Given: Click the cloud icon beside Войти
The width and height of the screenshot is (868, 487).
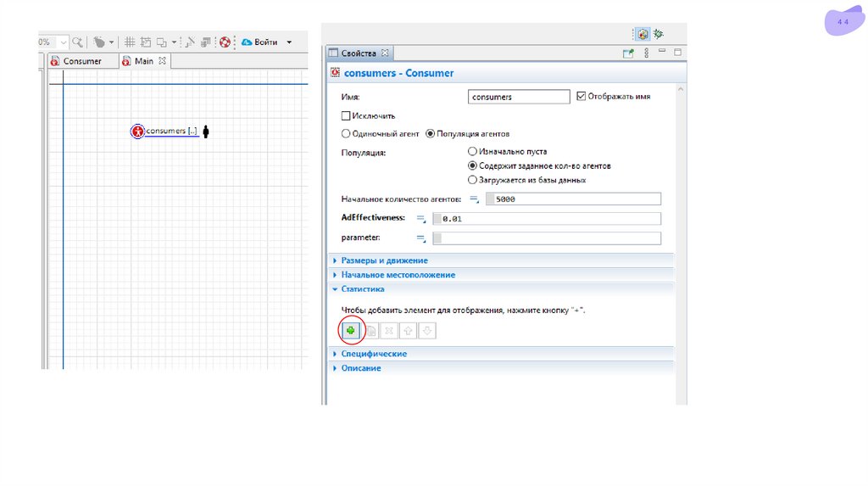Looking at the screenshot, I should tap(247, 42).
